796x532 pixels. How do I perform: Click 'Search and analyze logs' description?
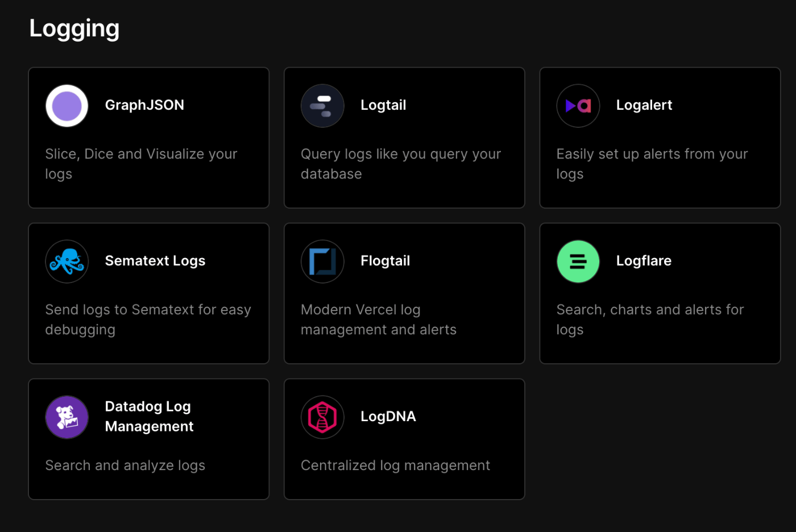pyautogui.click(x=125, y=465)
